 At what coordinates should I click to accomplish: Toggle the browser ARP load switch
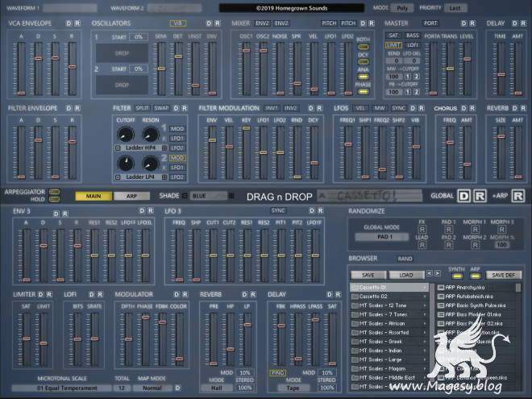[476, 276]
